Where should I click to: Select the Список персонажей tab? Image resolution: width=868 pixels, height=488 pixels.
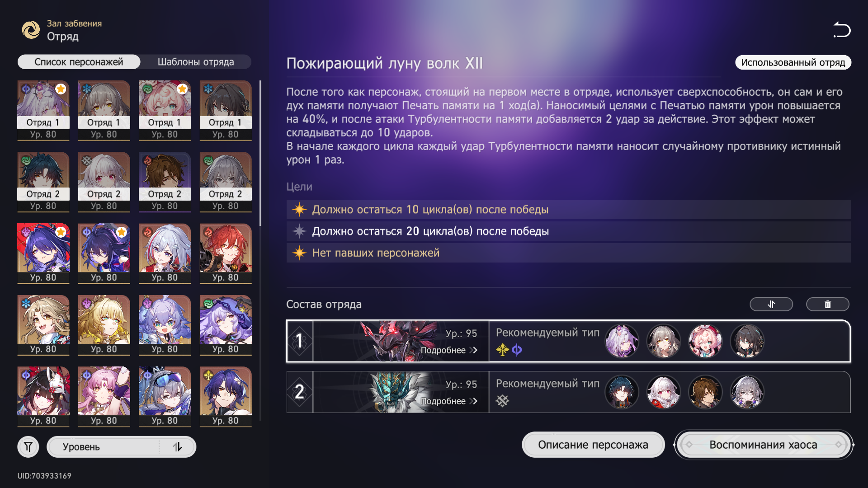click(79, 62)
